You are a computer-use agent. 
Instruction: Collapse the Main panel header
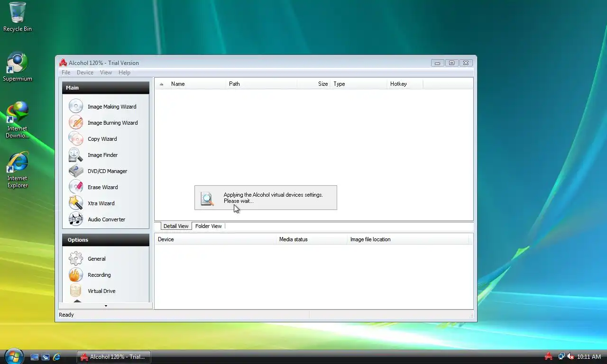pyautogui.click(x=106, y=88)
